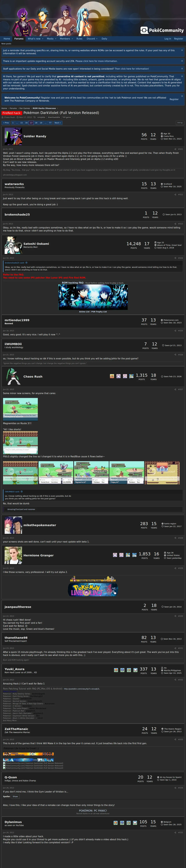Open Forums tab
This screenshot has width=186, height=868.
tap(19, 39)
